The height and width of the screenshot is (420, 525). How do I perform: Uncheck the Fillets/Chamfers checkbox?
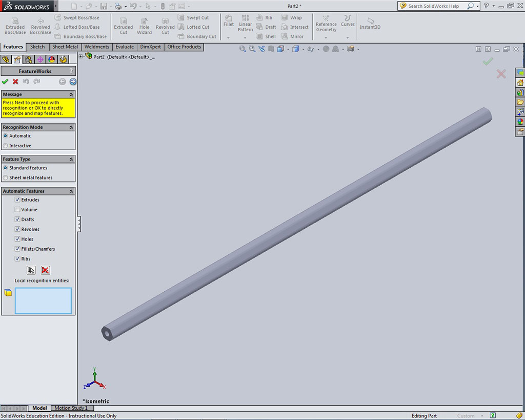point(17,249)
